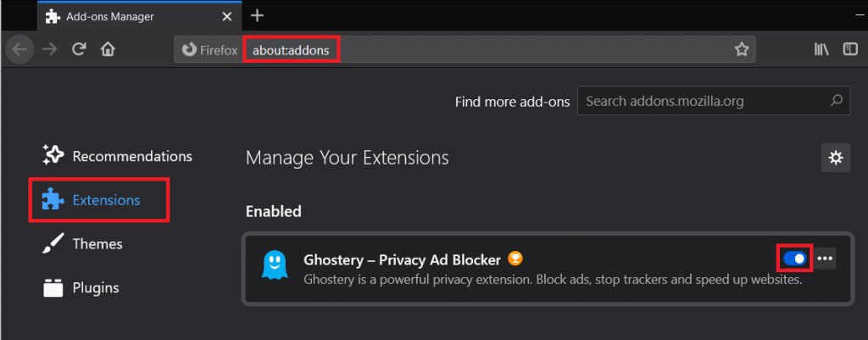868x340 pixels.
Task: Click the search magnifier in the add-ons search box
Action: 836,101
